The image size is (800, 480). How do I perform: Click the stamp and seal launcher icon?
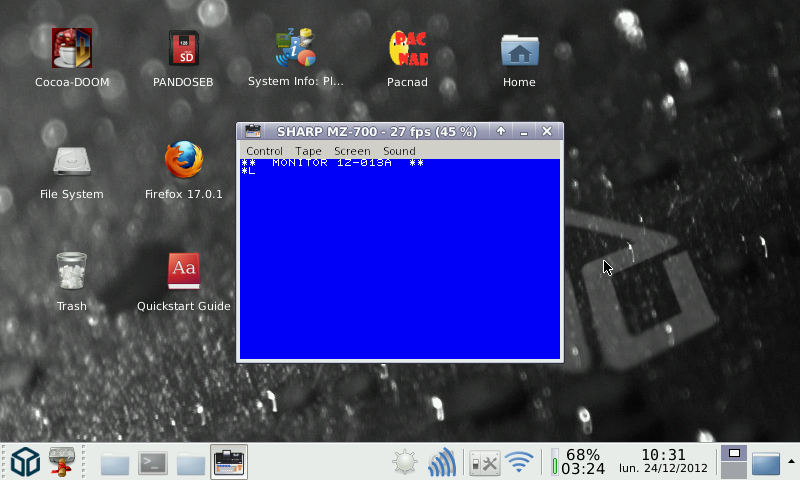62,462
